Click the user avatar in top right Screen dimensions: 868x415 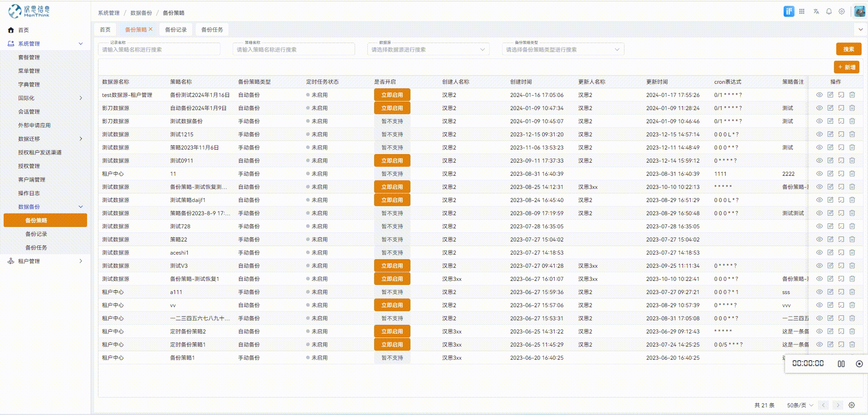859,12
